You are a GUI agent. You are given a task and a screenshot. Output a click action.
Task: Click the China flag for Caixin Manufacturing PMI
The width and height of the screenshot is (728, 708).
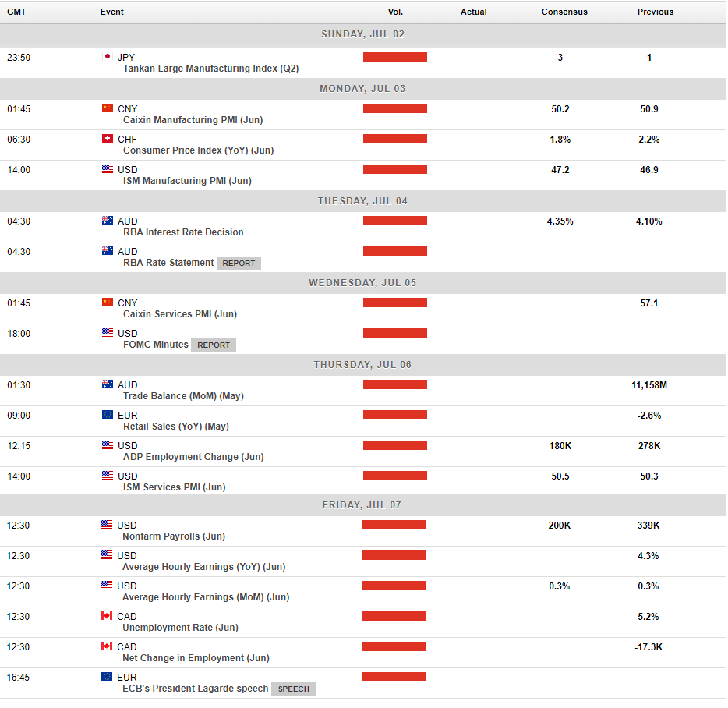pos(108,108)
